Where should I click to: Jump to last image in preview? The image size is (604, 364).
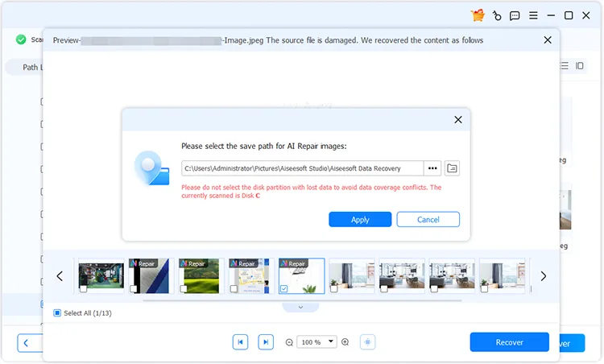point(266,342)
